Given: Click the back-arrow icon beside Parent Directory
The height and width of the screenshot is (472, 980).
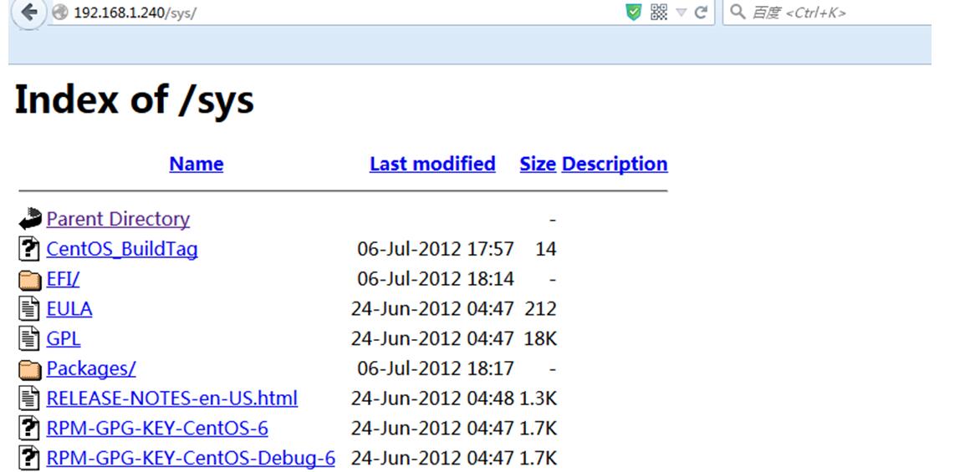Looking at the screenshot, I should tap(30, 219).
